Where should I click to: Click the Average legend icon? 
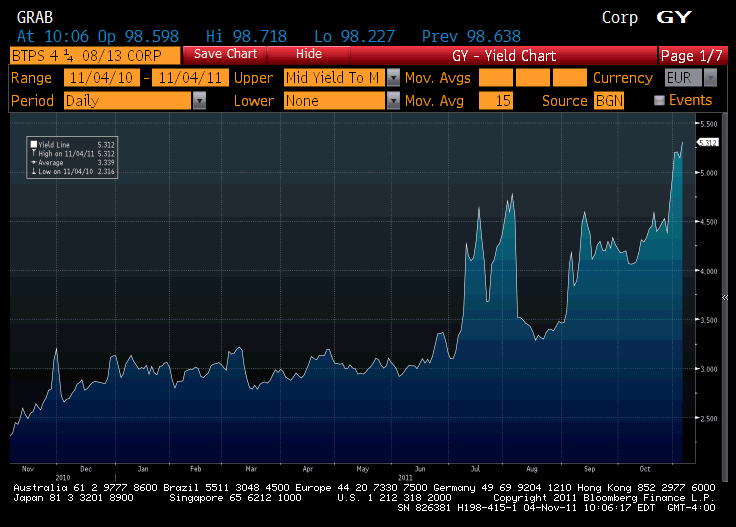pyautogui.click(x=34, y=162)
